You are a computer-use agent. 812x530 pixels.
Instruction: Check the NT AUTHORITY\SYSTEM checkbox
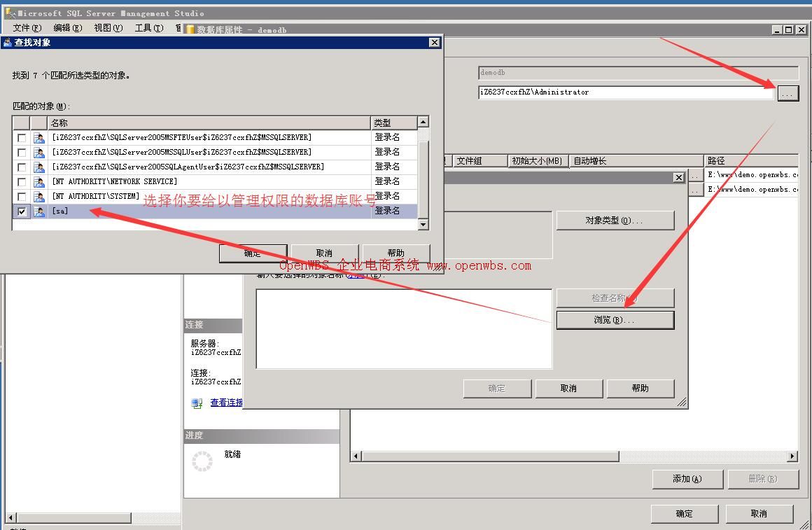pos(22,197)
